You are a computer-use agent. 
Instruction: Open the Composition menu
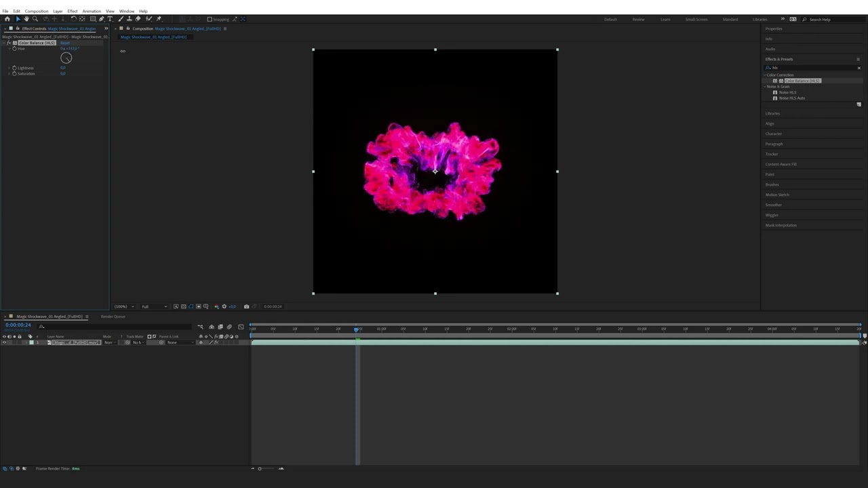pyautogui.click(x=37, y=11)
